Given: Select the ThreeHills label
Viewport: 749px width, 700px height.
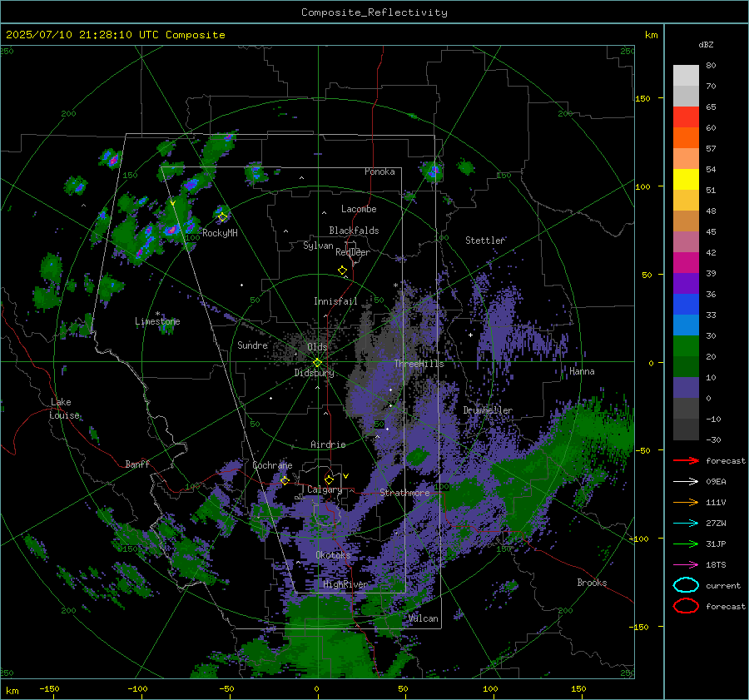Looking at the screenshot, I should point(419,364).
